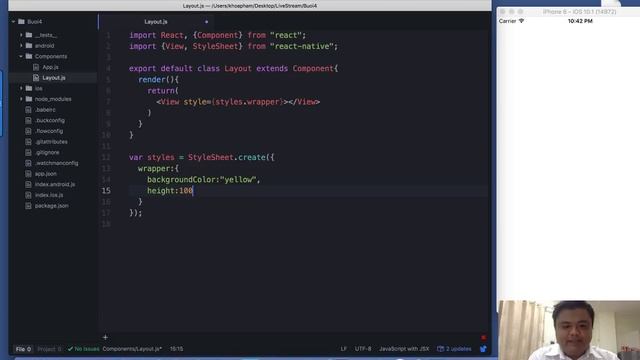
Task: Open the 2 updates notification
Action: click(x=454, y=349)
